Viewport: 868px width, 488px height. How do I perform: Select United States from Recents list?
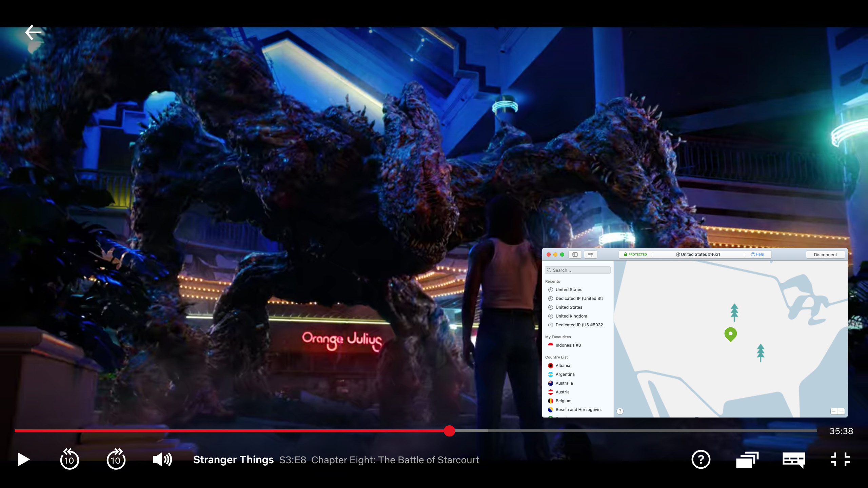[x=569, y=289]
